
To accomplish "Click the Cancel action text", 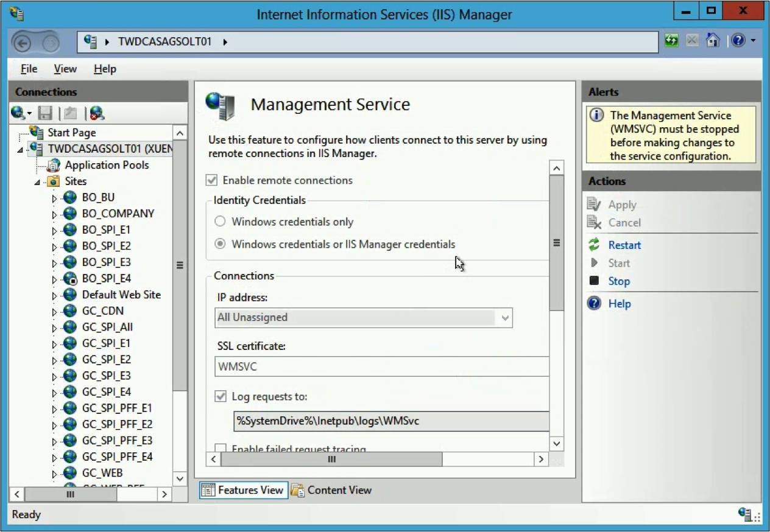I will [624, 223].
